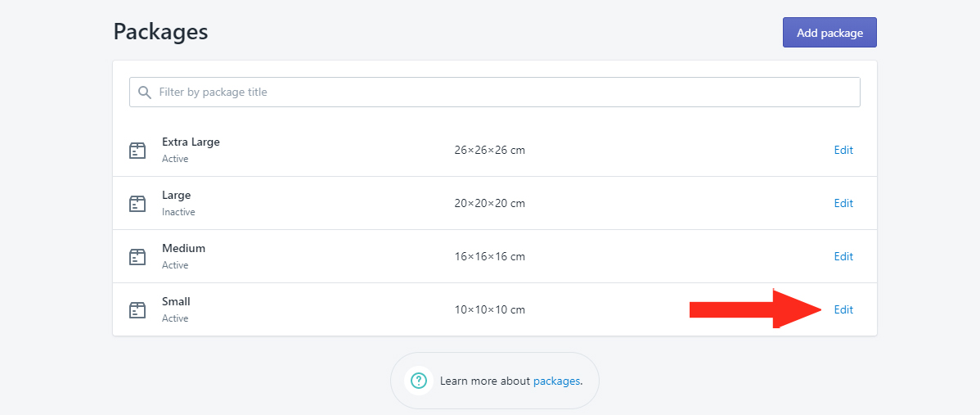Click the 26×26×26 cm dimensions text
980x415 pixels.
489,150
